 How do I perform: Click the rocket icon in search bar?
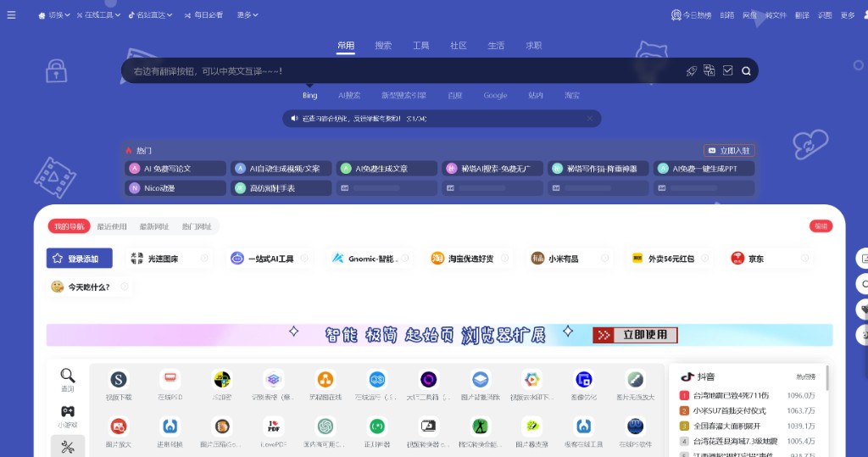pyautogui.click(x=692, y=71)
